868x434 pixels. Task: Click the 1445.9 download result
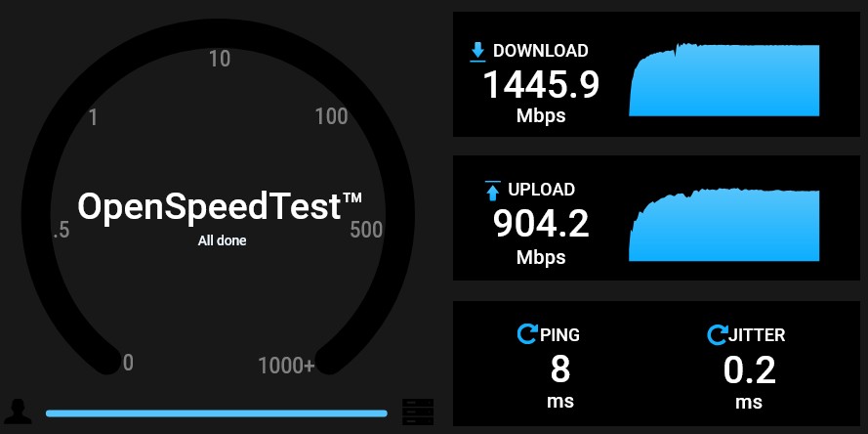[541, 85]
